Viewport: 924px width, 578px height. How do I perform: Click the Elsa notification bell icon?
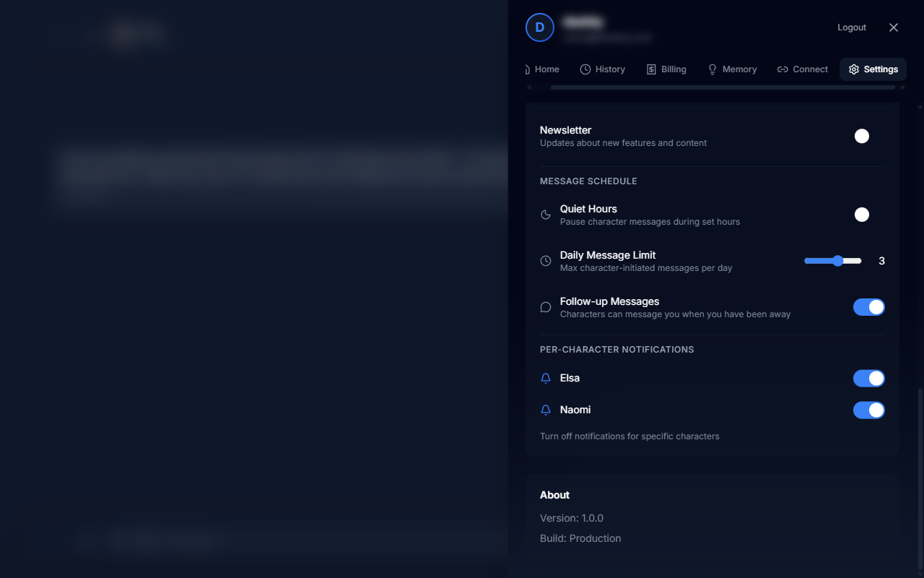click(x=546, y=378)
